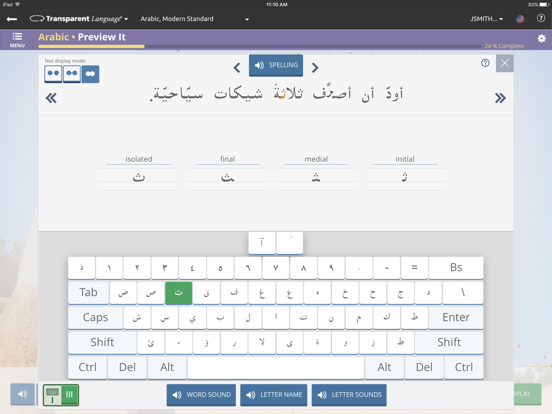The height and width of the screenshot is (414, 552).
Task: Open the help question mark in header
Action: coord(541,18)
